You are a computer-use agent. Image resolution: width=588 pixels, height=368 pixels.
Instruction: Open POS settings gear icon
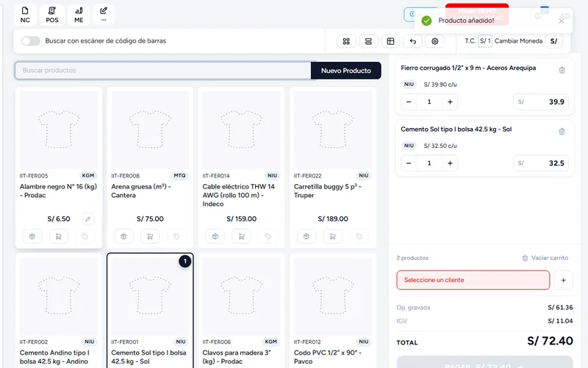coord(434,41)
